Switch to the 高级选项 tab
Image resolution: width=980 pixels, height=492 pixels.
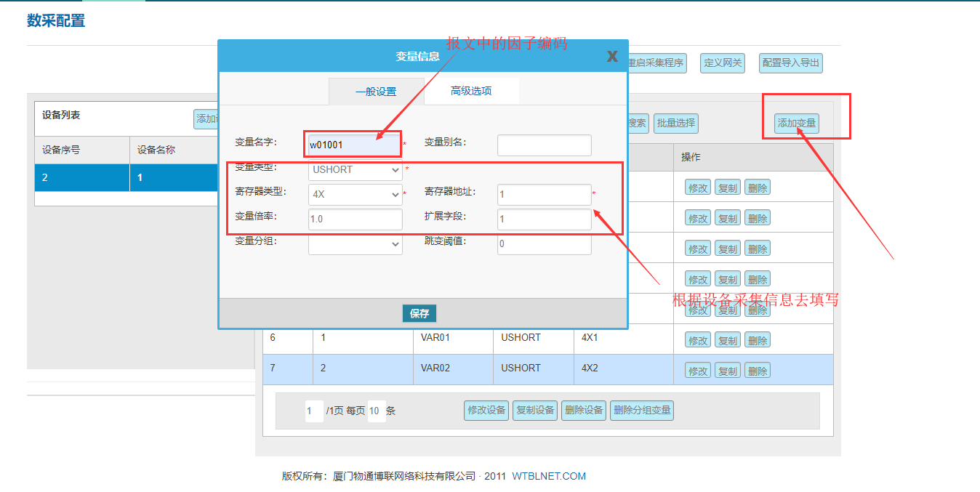point(471,91)
